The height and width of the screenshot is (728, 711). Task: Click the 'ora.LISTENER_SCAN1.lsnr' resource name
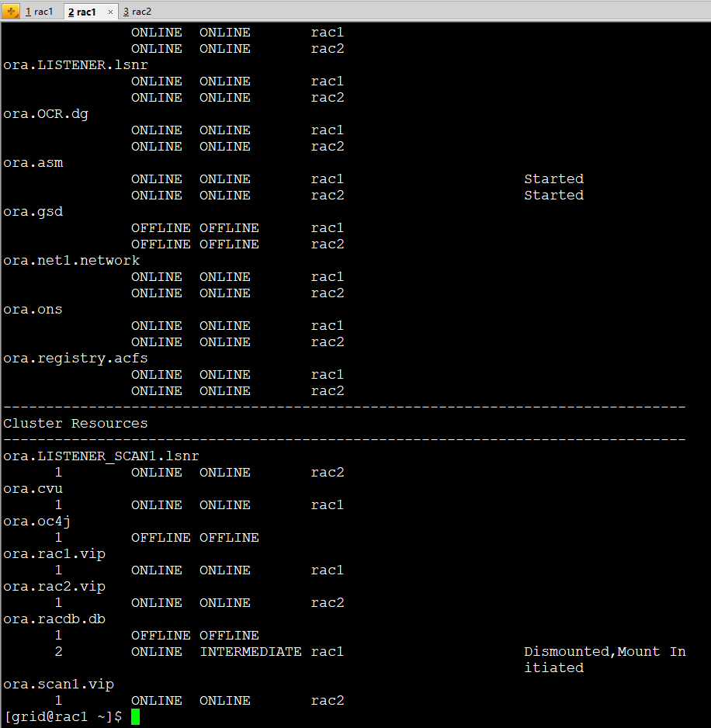[101, 456]
